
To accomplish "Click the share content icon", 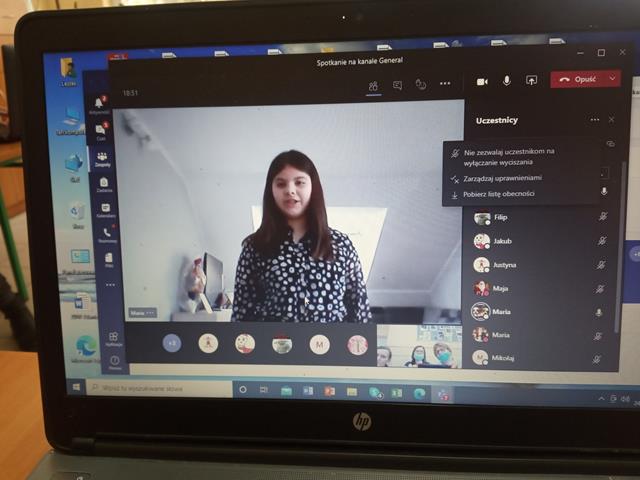I will pos(531,80).
